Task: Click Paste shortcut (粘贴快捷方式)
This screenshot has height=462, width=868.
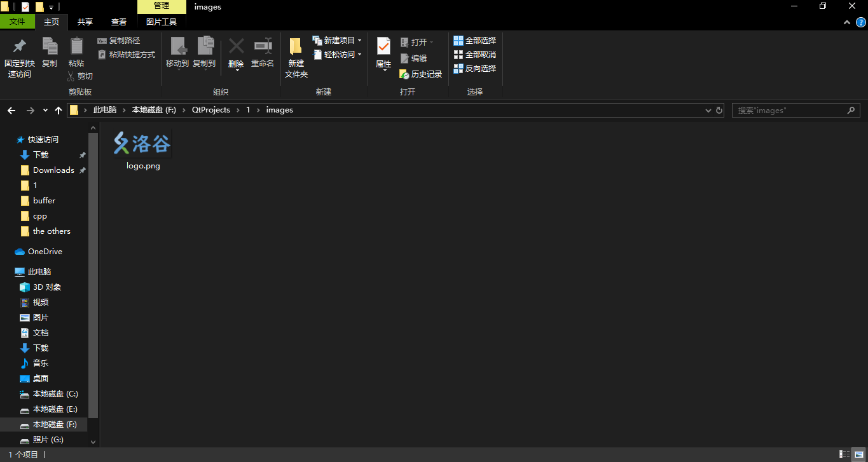Action: (126, 55)
